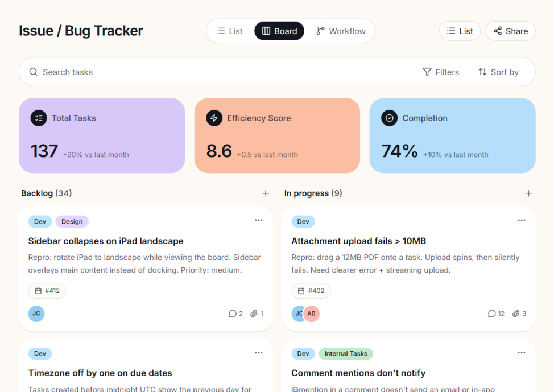Add a task to In progress column
This screenshot has height=392, width=554.
tap(528, 193)
